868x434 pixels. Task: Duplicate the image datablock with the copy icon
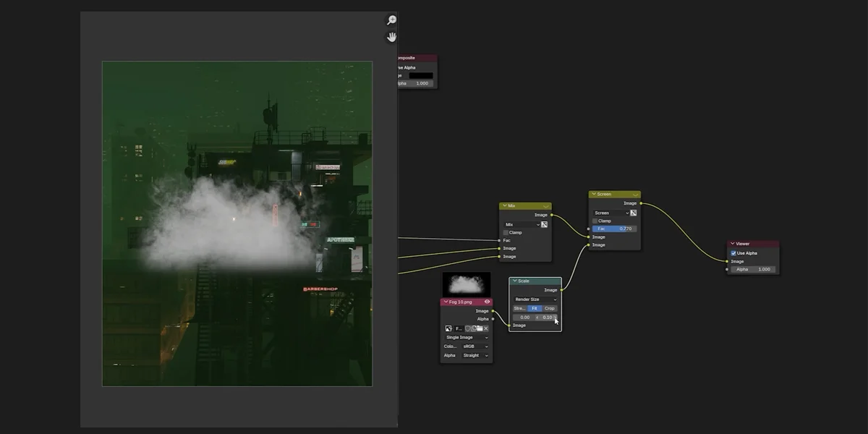point(474,329)
